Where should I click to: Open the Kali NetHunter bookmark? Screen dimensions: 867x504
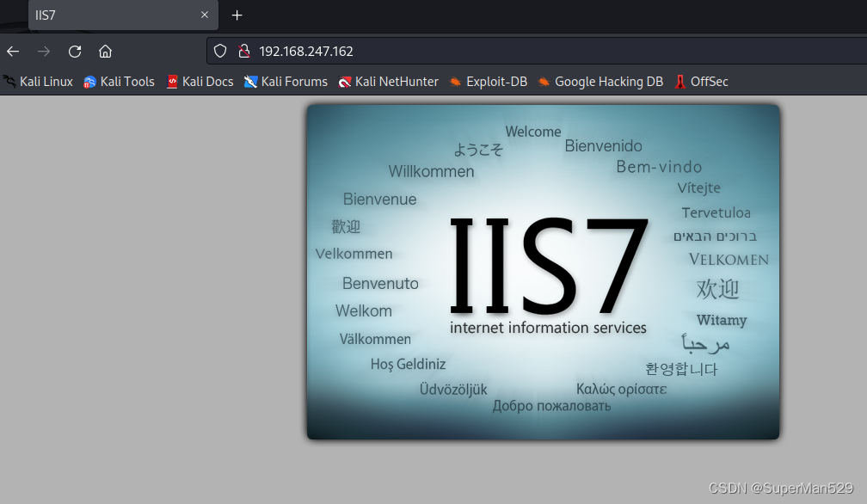(389, 82)
